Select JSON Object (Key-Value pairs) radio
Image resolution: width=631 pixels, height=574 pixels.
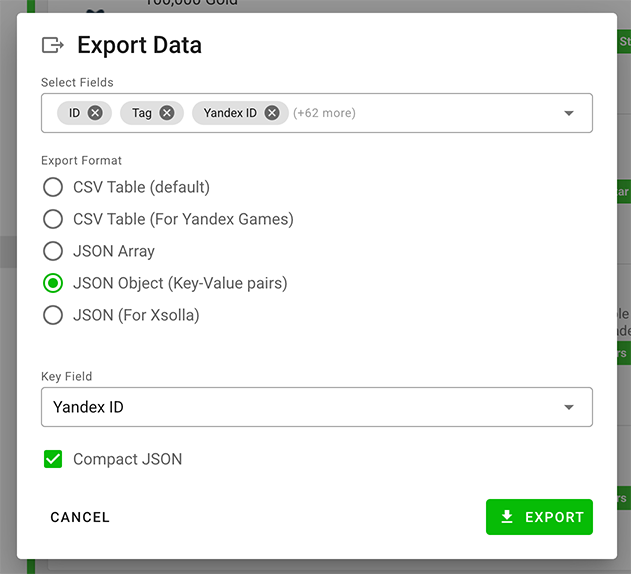click(53, 283)
